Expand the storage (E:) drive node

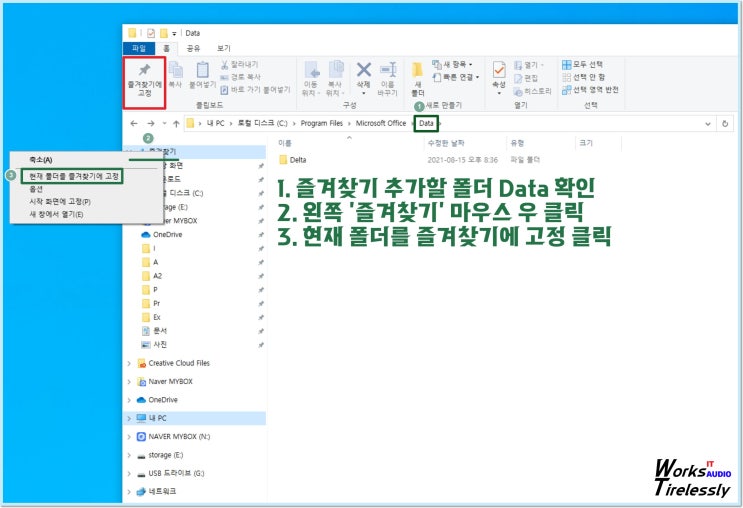pos(129,455)
